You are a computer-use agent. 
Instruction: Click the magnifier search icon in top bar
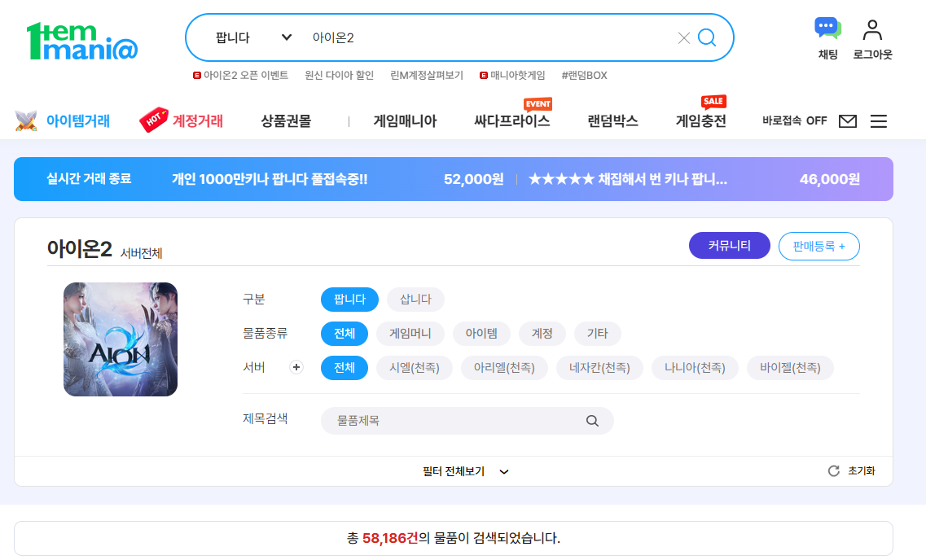point(707,37)
